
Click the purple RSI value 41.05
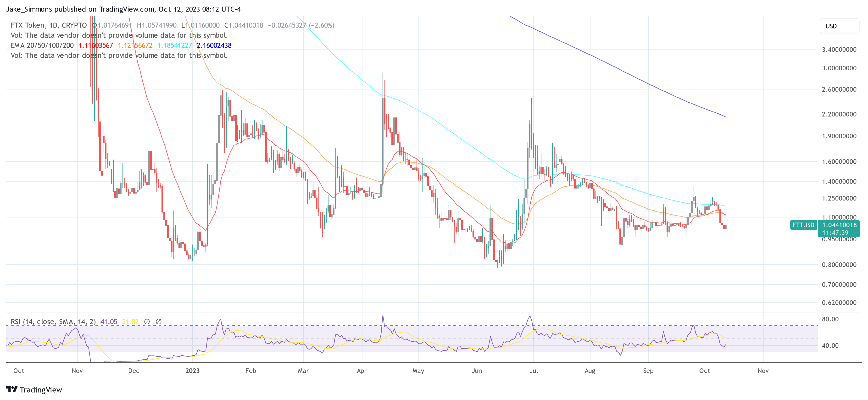coord(109,322)
